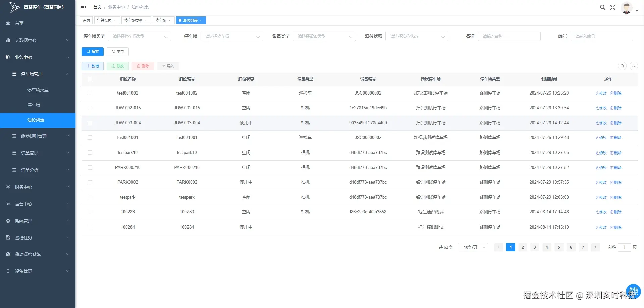Expand the 财务中心 menu
This screenshot has height=308, width=644.
[38, 187]
